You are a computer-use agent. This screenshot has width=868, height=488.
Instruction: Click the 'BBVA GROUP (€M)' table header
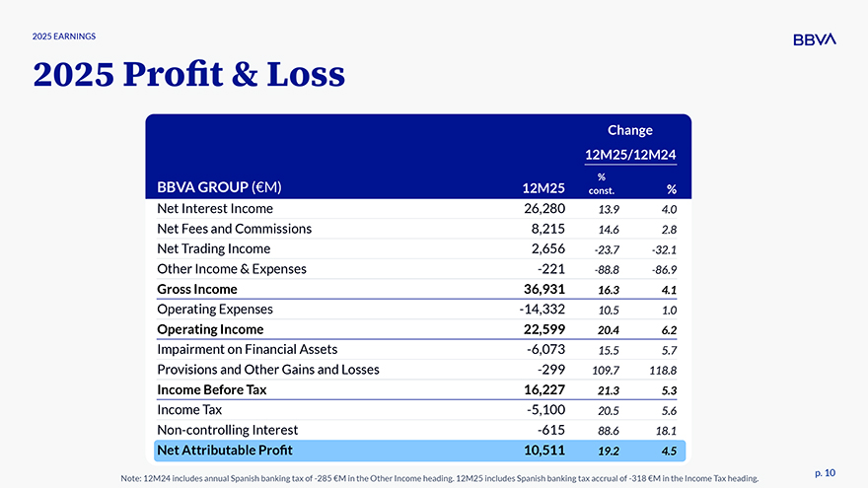(x=219, y=187)
